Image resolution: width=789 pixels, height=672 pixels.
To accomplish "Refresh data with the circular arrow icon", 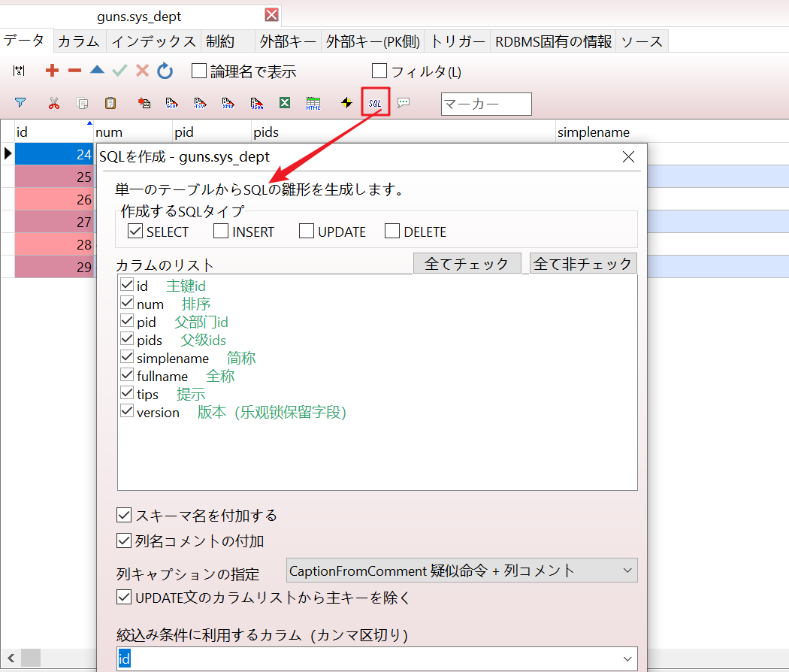I will tap(165, 71).
